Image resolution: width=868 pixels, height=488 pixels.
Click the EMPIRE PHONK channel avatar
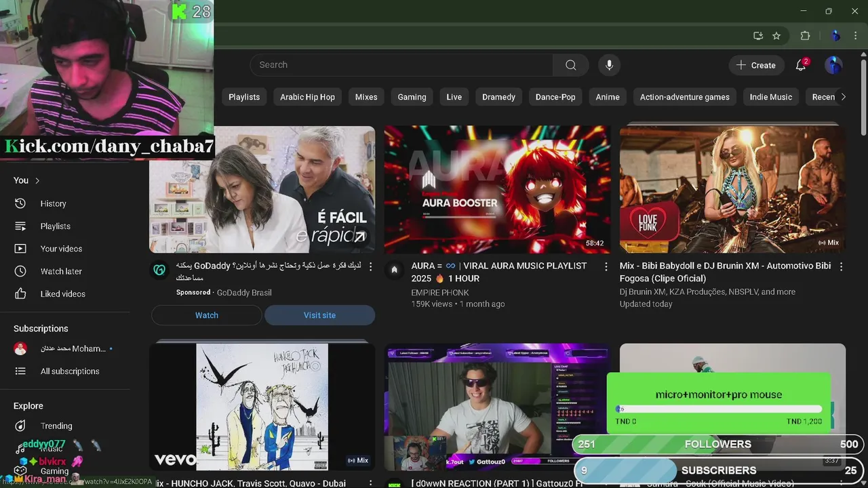[x=394, y=270]
